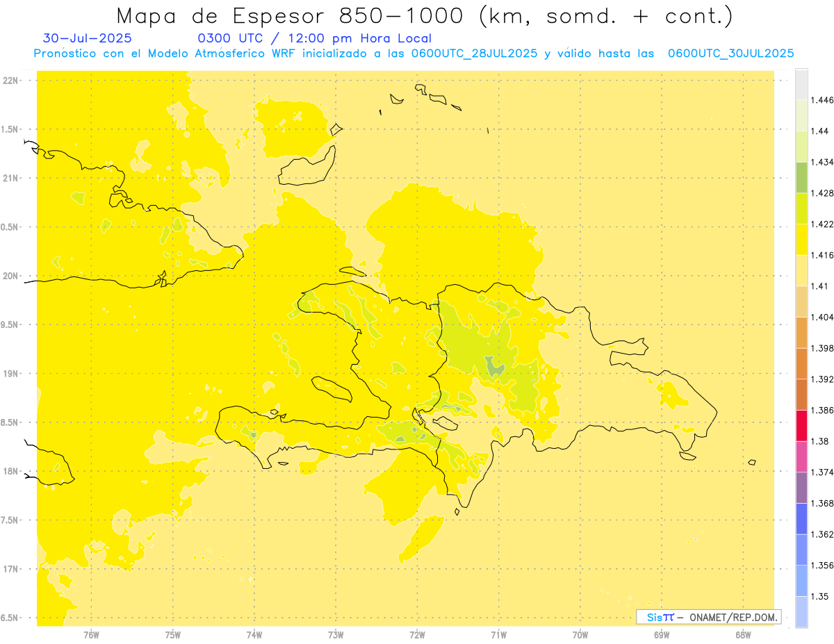Click the '72W' longitude axis label
Image resolution: width=834 pixels, height=644 pixels.
click(x=417, y=634)
